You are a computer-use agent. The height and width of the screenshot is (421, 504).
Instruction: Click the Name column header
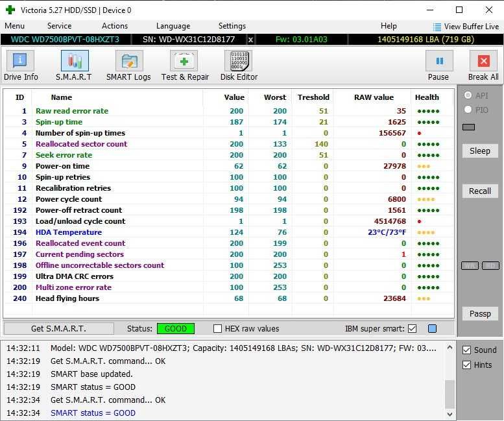tap(62, 97)
